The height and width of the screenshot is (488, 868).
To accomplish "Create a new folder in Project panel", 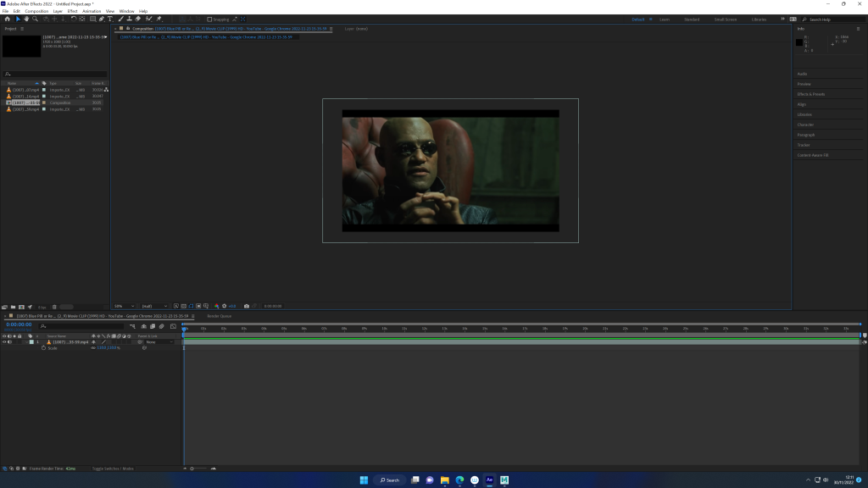I will [x=13, y=307].
